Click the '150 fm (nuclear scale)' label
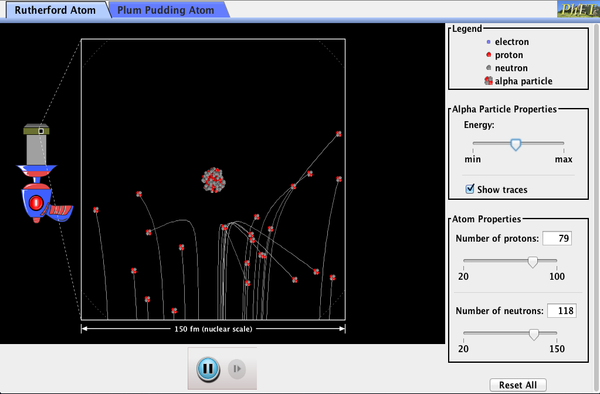This screenshot has height=394, width=600. pyautogui.click(x=214, y=329)
